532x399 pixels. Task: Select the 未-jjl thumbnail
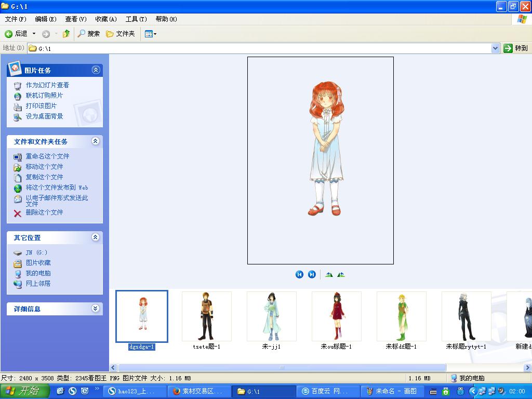(x=271, y=316)
